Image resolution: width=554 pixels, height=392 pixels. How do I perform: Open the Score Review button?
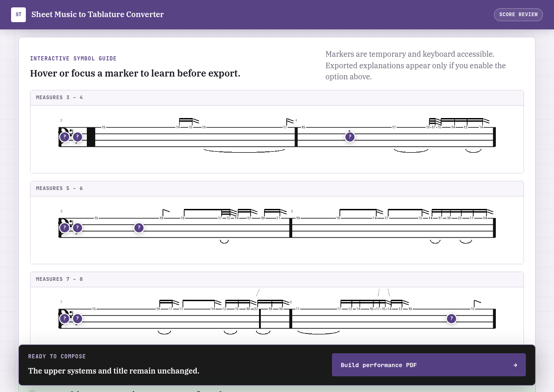[518, 15]
